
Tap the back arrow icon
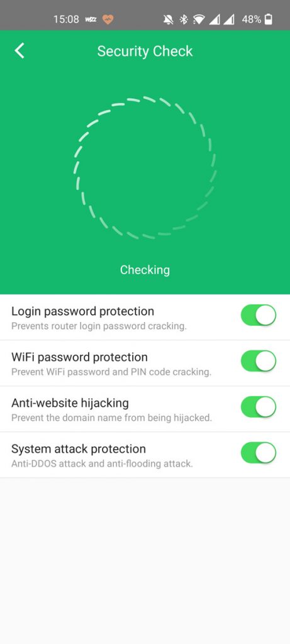pos(20,51)
